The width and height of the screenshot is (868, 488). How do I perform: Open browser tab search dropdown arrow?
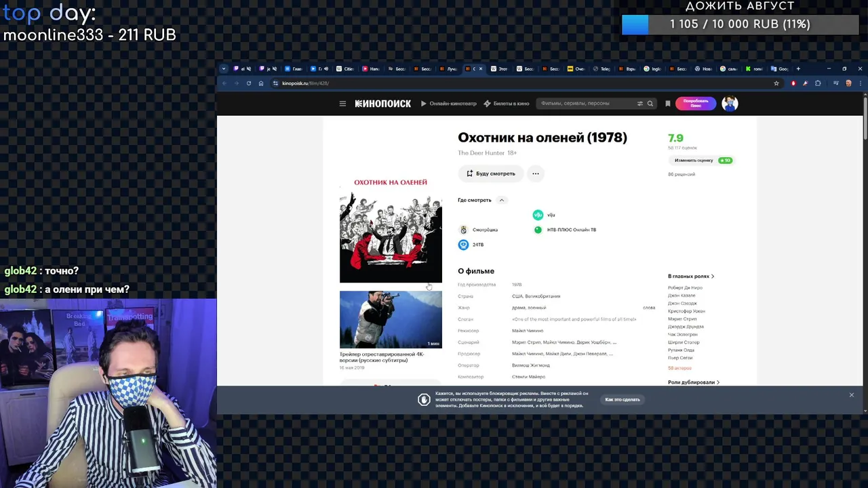pos(224,68)
